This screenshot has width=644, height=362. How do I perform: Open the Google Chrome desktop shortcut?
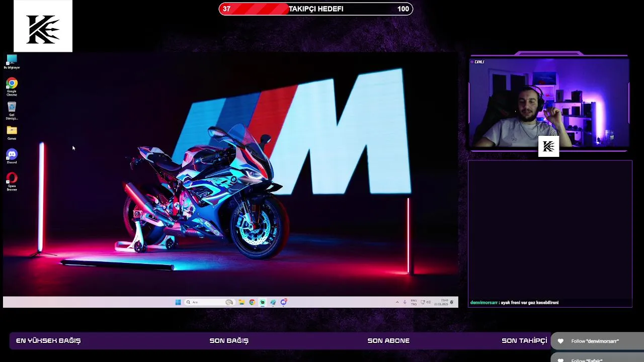click(12, 87)
